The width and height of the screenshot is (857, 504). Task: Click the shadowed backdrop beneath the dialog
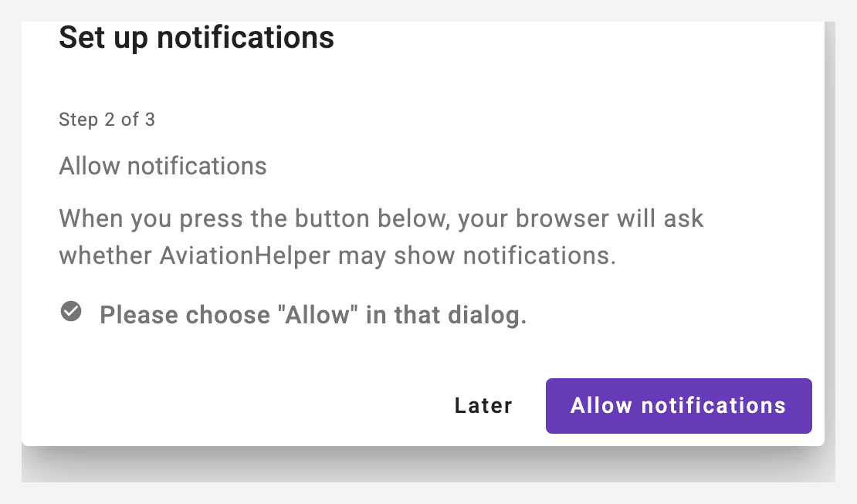coord(428,465)
